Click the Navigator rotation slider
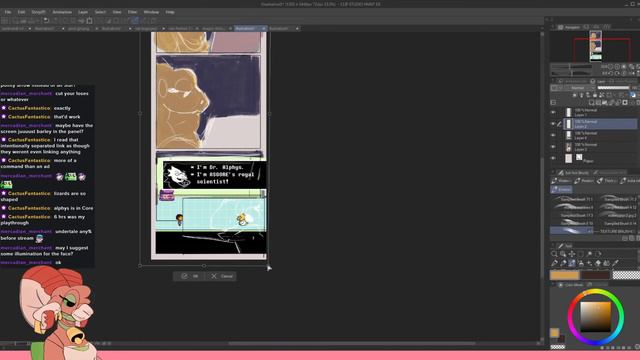The height and width of the screenshot is (360, 640). (571, 73)
